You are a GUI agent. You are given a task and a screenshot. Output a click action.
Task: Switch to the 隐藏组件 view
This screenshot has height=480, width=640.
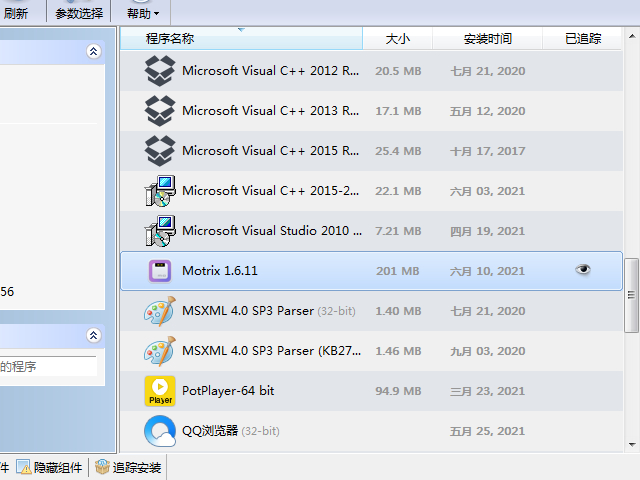[49, 467]
